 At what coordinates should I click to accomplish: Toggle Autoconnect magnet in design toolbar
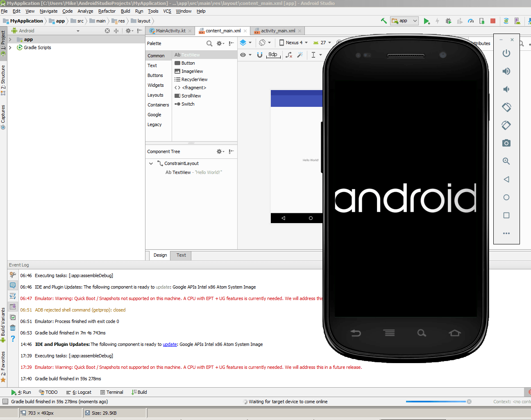(259, 55)
